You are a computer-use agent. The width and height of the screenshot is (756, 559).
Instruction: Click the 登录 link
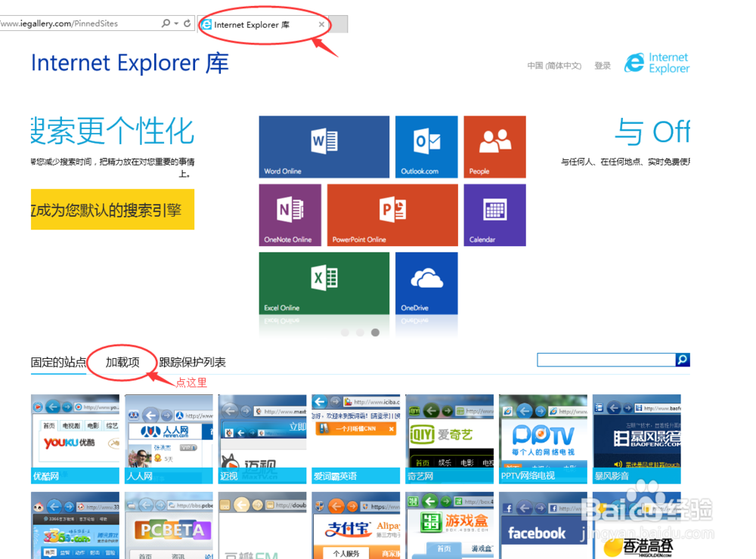[x=603, y=66]
